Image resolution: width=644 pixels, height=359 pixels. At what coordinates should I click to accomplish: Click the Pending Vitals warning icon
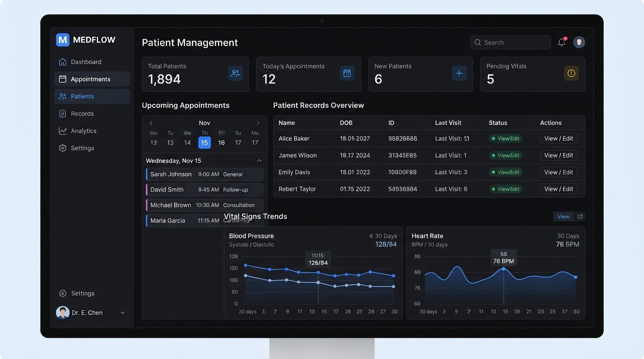571,73
